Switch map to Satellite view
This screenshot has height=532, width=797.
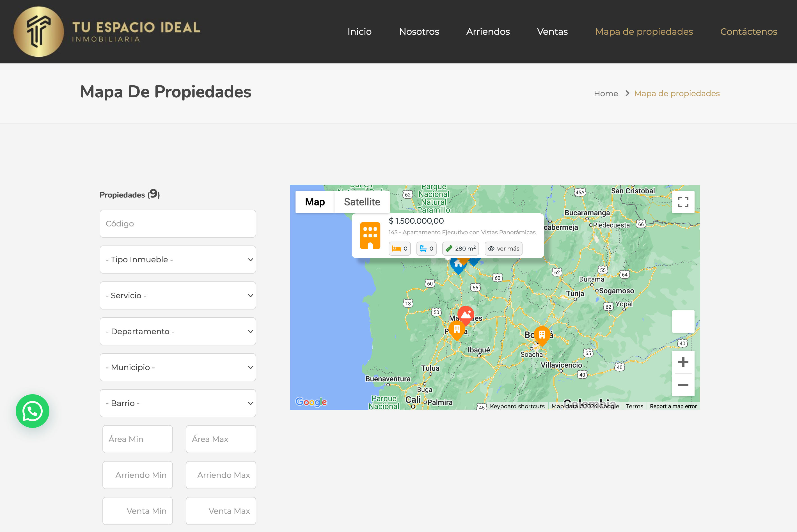pos(362,202)
